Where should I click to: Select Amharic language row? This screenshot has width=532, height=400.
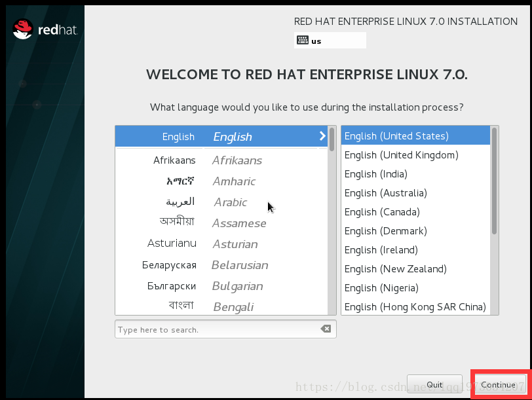click(x=221, y=181)
